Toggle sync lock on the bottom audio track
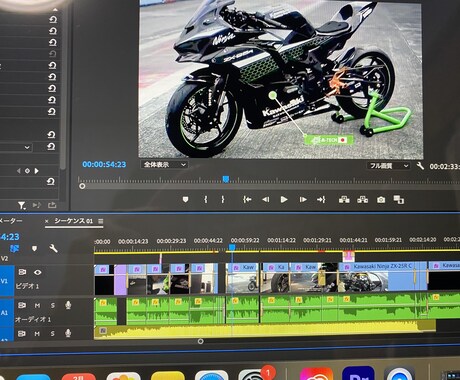Viewport: 460px width, 380px height. point(22,334)
